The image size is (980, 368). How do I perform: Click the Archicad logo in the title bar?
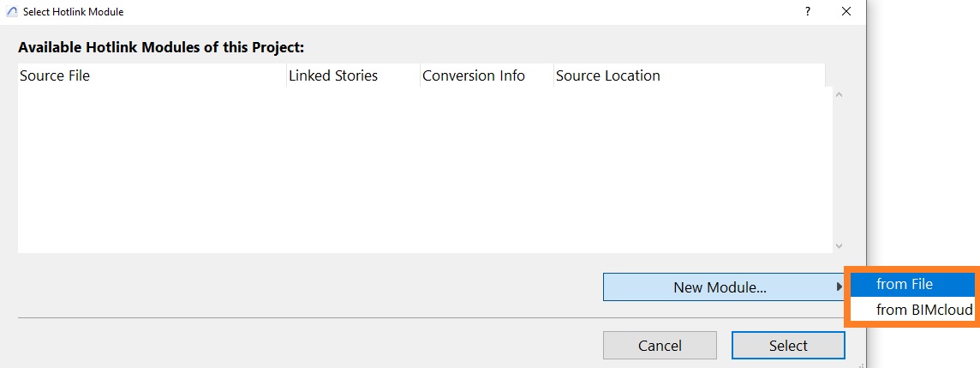(x=12, y=12)
